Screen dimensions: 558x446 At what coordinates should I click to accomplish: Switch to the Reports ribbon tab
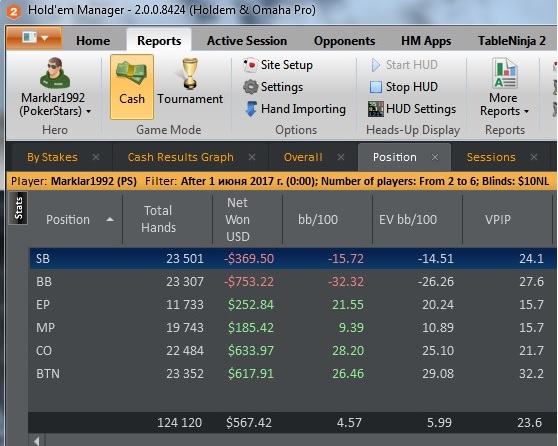[x=159, y=41]
